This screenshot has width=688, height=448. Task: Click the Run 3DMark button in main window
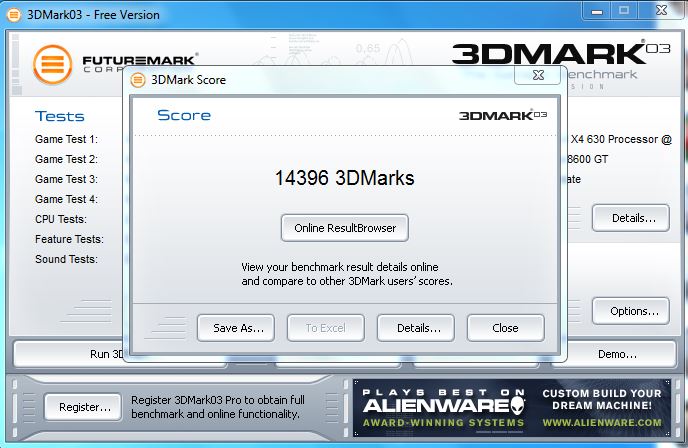pos(68,354)
